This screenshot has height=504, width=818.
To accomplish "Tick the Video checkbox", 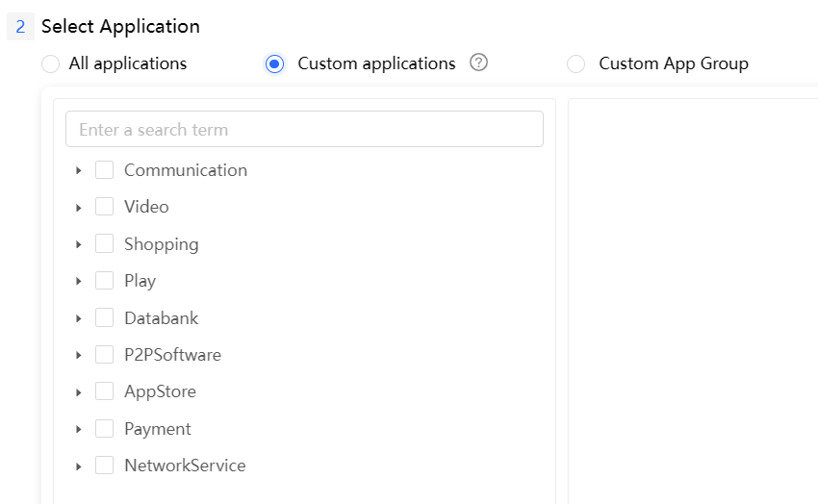I will (x=105, y=207).
